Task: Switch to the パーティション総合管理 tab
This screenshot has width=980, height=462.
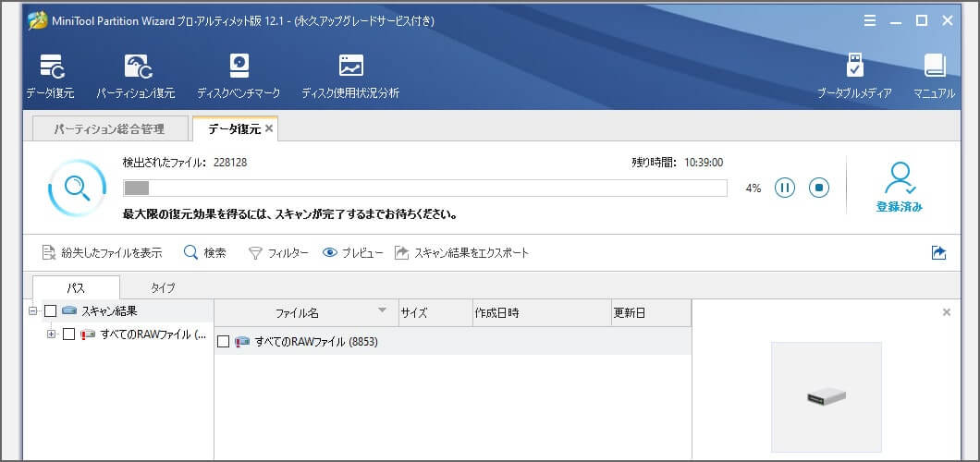Action: (x=109, y=129)
